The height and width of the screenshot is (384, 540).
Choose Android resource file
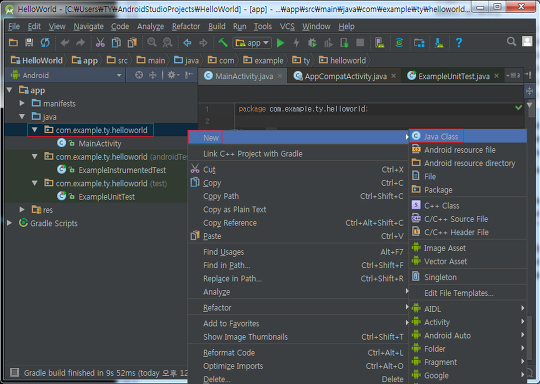(x=468, y=150)
